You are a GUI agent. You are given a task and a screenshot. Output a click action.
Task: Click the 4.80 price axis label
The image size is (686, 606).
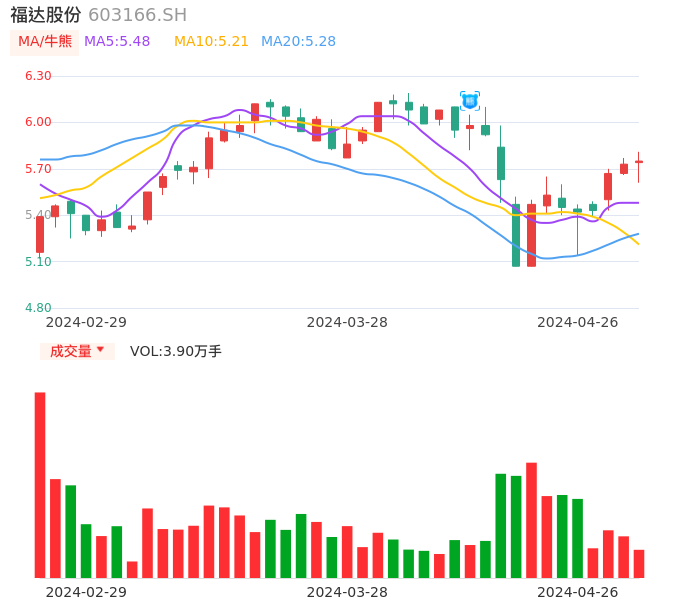pos(38,308)
